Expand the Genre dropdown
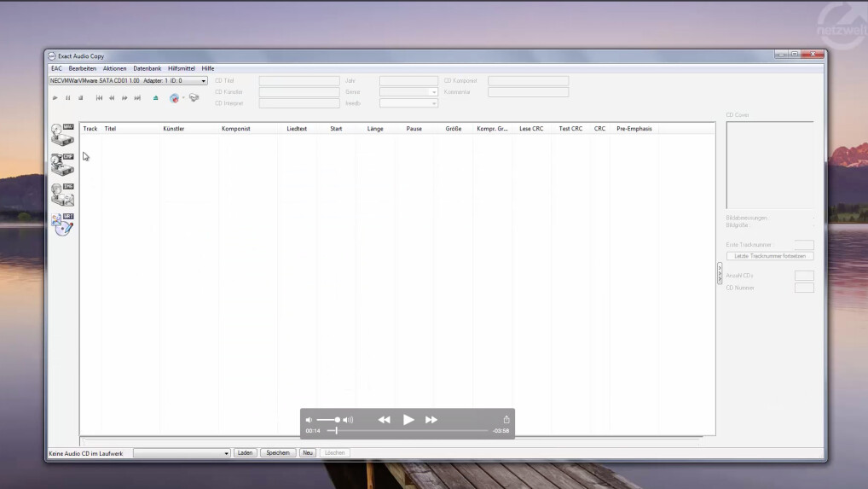This screenshot has width=868, height=489. (433, 92)
